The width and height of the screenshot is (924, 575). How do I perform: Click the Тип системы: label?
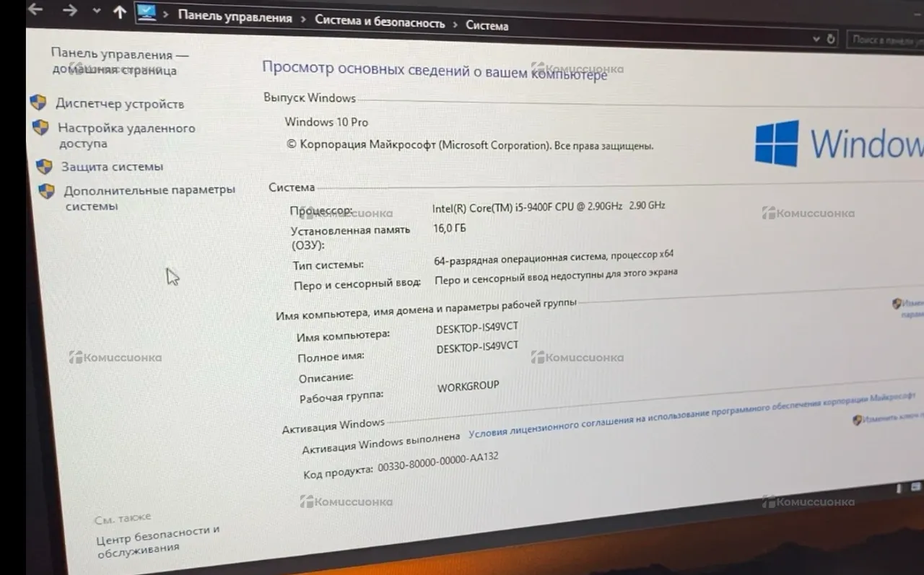tap(328, 265)
